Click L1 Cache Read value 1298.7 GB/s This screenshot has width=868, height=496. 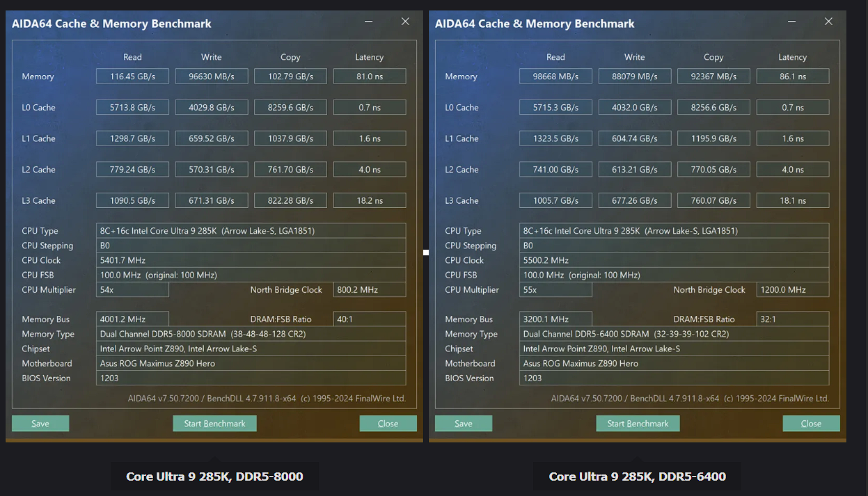132,138
